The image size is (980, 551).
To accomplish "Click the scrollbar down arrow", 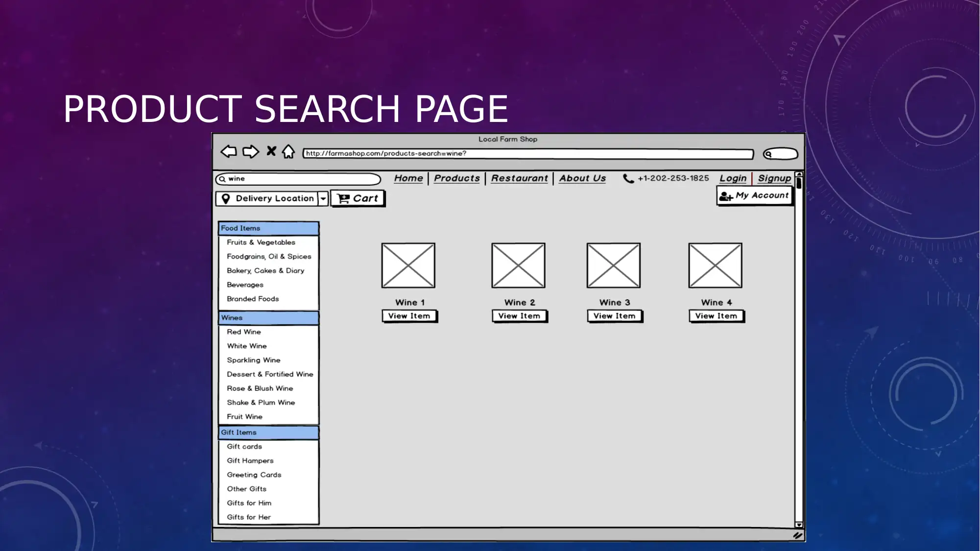I will click(x=799, y=525).
